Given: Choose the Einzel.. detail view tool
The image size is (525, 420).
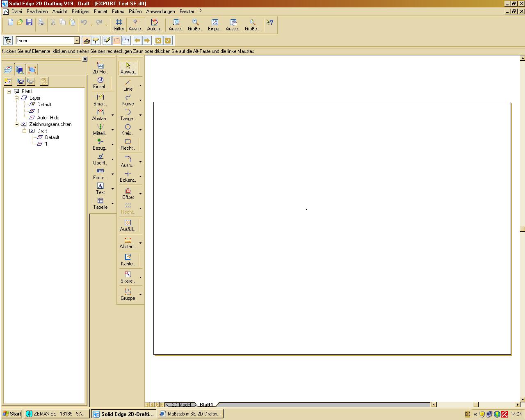Looking at the screenshot, I should [x=100, y=83].
